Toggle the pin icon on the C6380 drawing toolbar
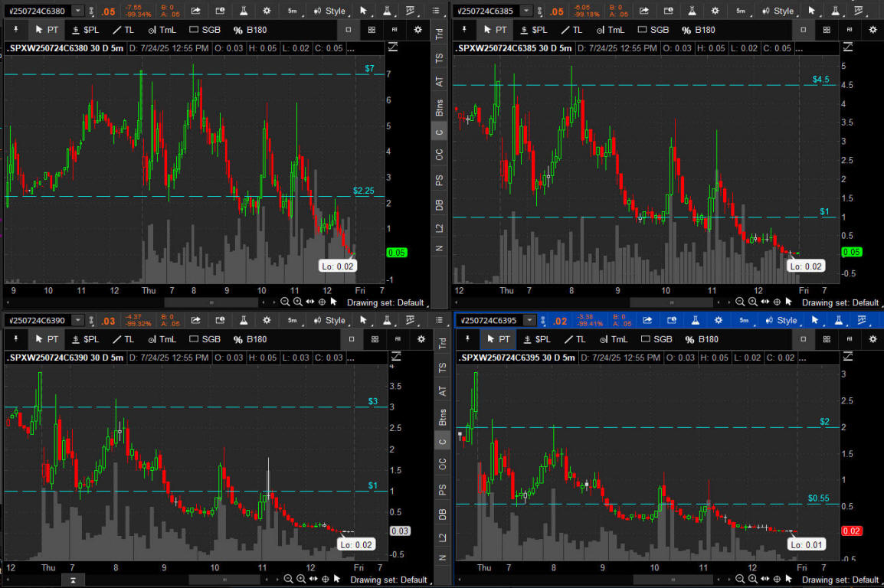This screenshot has width=884, height=588. pyautogui.click(x=15, y=29)
